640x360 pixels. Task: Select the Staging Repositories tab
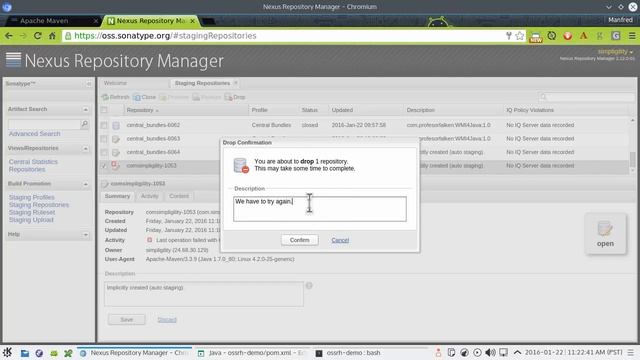202,83
